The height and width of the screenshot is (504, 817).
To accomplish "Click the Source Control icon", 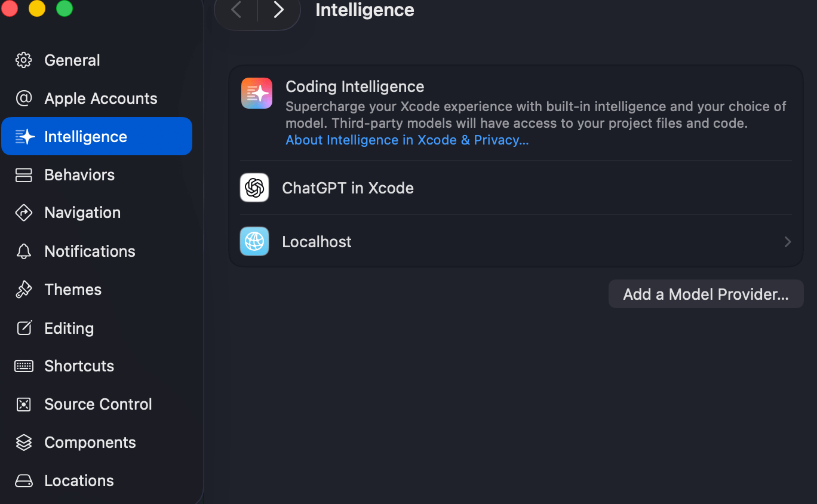I will pos(24,404).
